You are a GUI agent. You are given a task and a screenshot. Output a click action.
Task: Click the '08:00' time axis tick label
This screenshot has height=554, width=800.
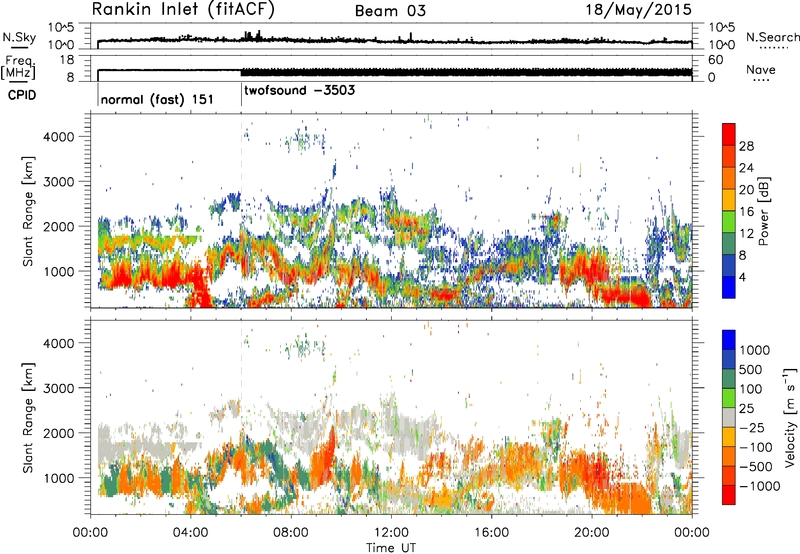(291, 533)
